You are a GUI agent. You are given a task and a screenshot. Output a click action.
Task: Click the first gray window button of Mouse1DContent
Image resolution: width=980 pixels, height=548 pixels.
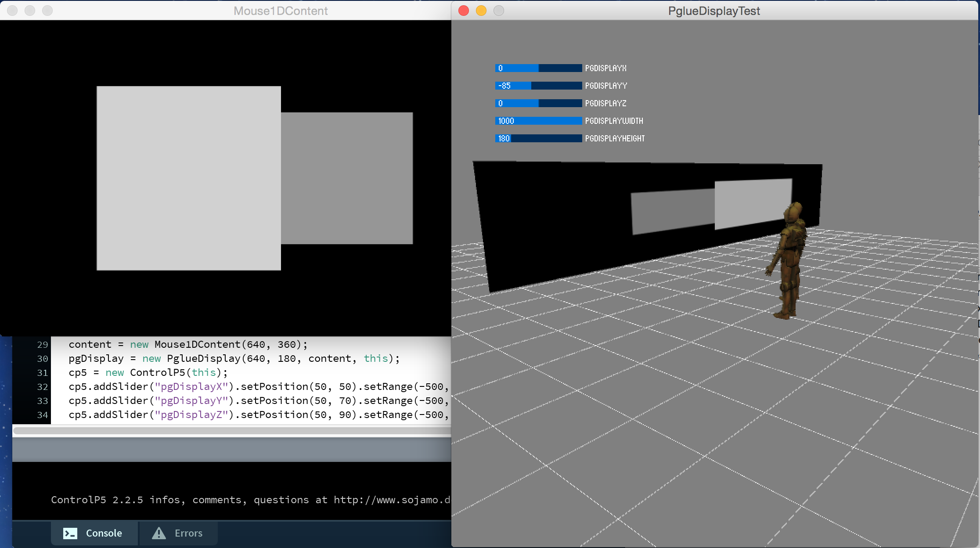[x=12, y=11]
